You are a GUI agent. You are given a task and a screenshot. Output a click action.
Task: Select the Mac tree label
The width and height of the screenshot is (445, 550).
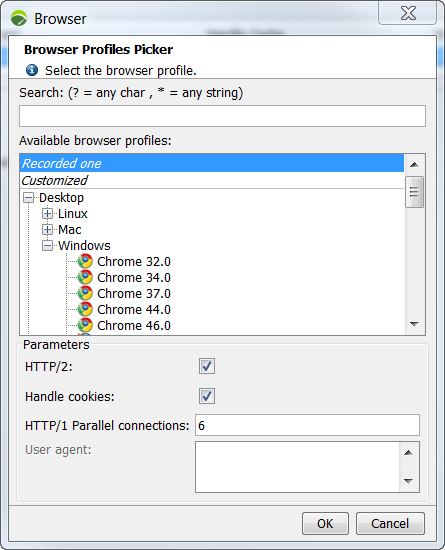[69, 229]
